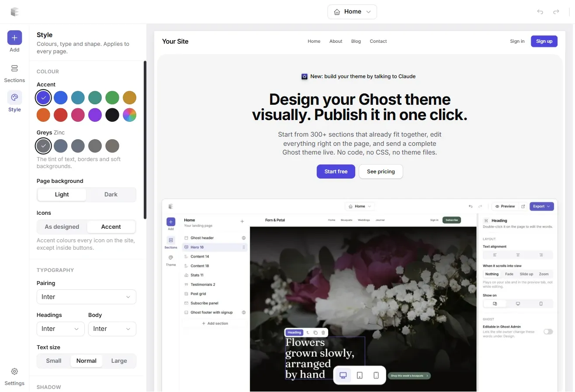The image size is (575, 392).
Task: Choose the blue accent colour
Action: pyautogui.click(x=61, y=98)
